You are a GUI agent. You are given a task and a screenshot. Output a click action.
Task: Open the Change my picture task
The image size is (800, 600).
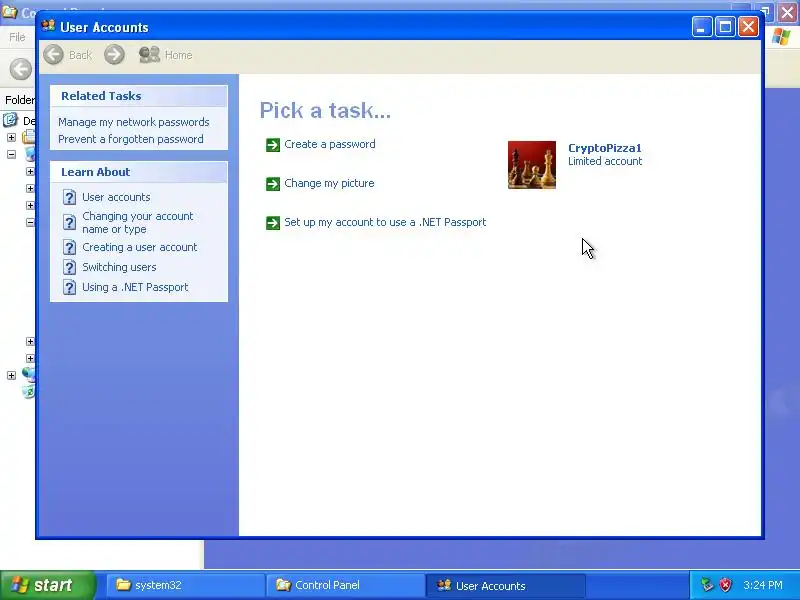coord(329,183)
